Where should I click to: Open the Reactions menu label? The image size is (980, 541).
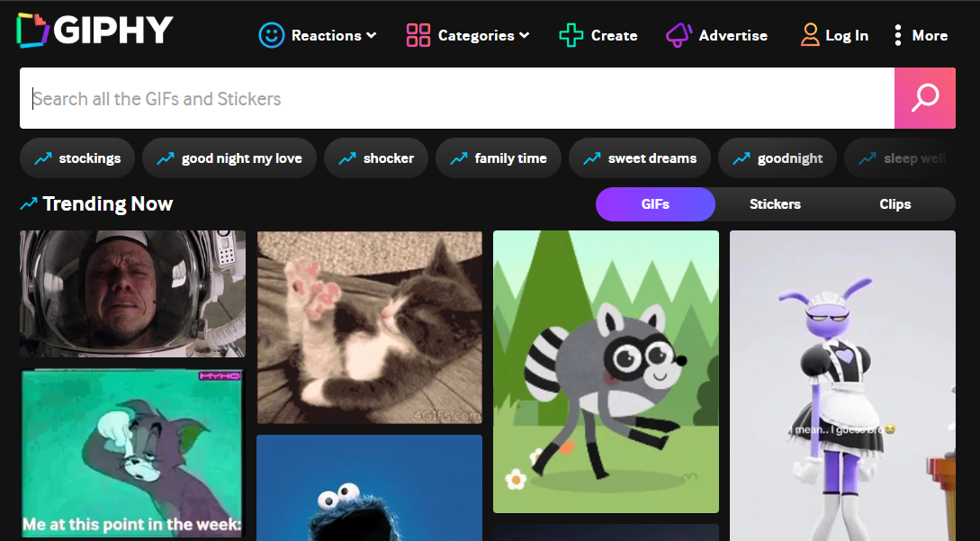[327, 36]
